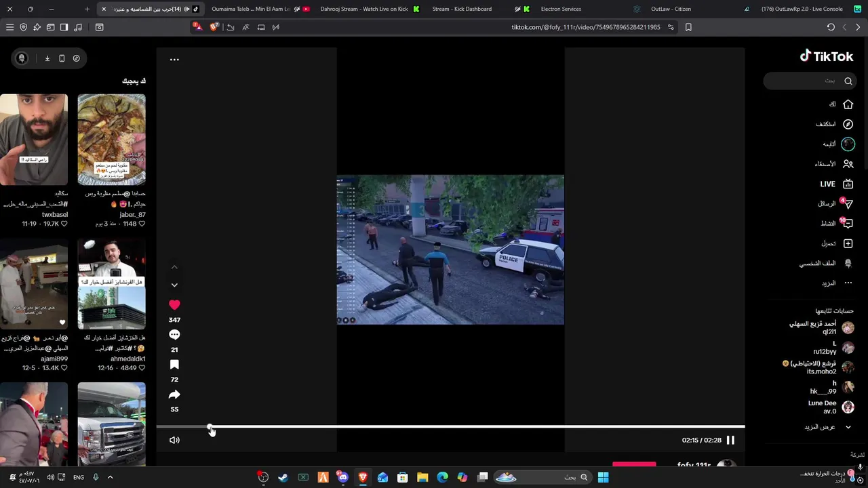
Task: Click the browser hamburger menu icon
Action: pos(9,27)
